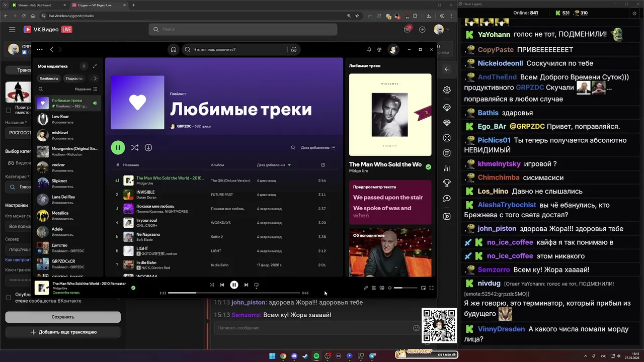Mute Spotify with the speaker icon
The width and height of the screenshot is (644, 362).
[390, 288]
